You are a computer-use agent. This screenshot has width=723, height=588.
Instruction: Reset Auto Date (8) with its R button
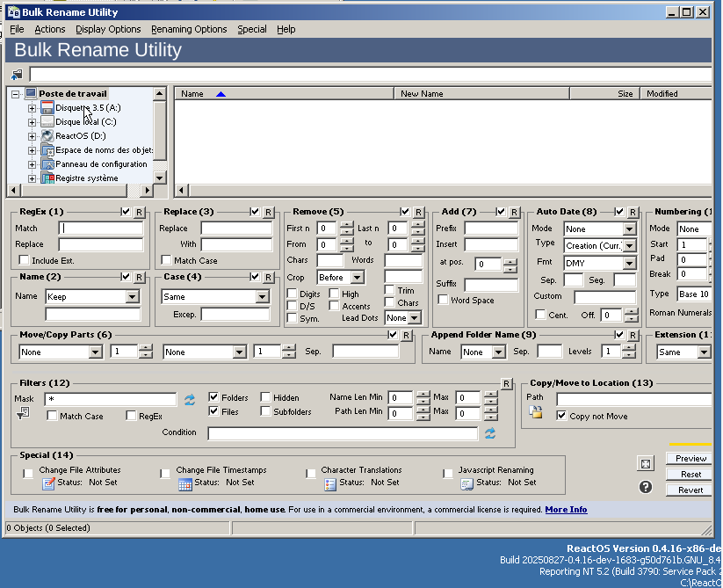pyautogui.click(x=633, y=212)
